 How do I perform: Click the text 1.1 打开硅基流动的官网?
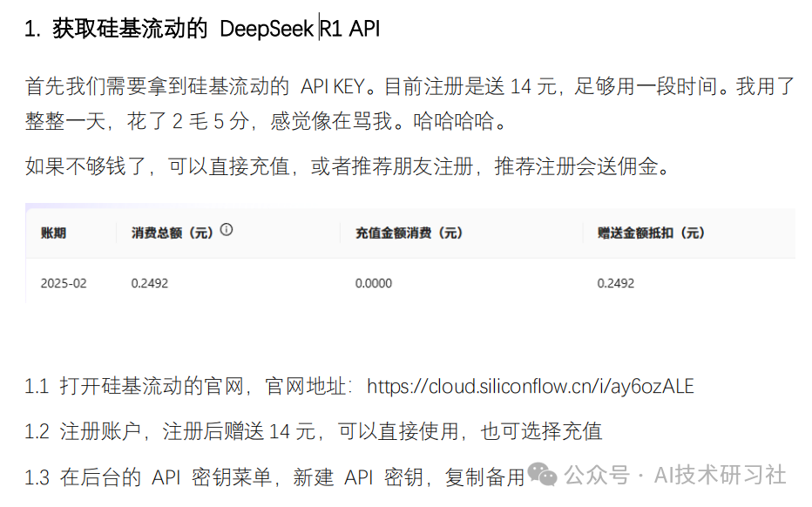point(133,386)
